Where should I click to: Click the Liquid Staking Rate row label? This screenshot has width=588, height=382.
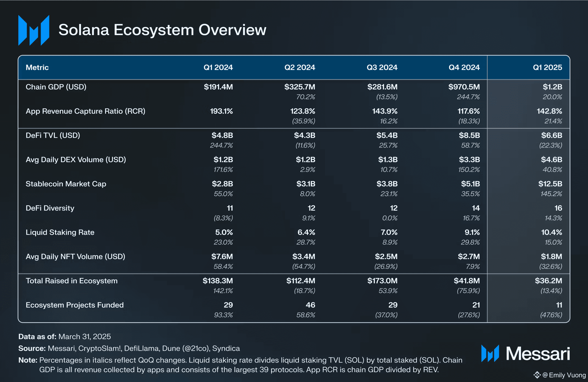tap(60, 232)
